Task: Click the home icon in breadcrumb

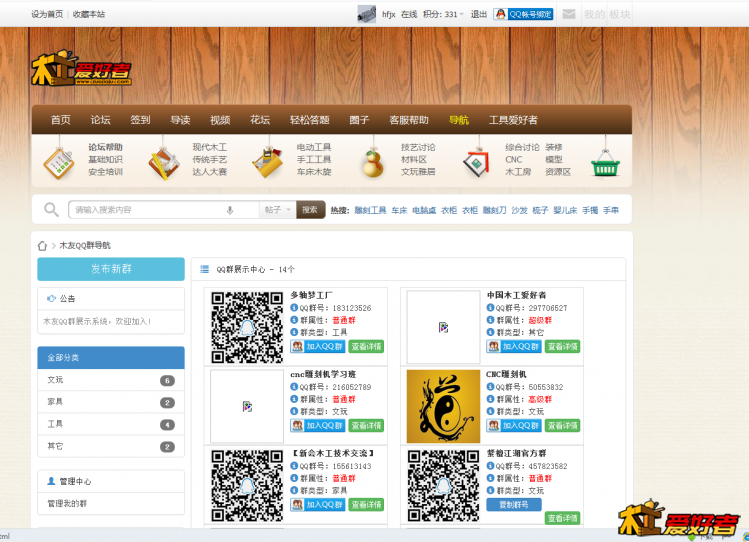Action: 42,246
